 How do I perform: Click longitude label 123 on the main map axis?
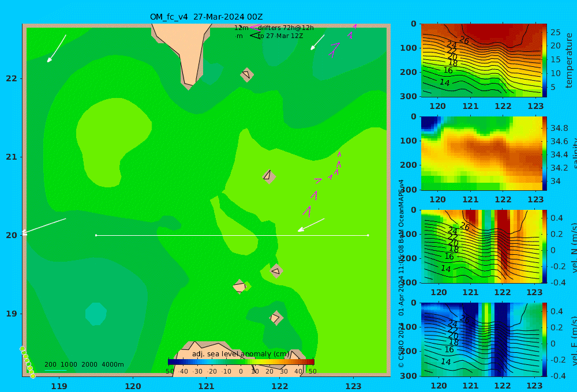tap(354, 386)
